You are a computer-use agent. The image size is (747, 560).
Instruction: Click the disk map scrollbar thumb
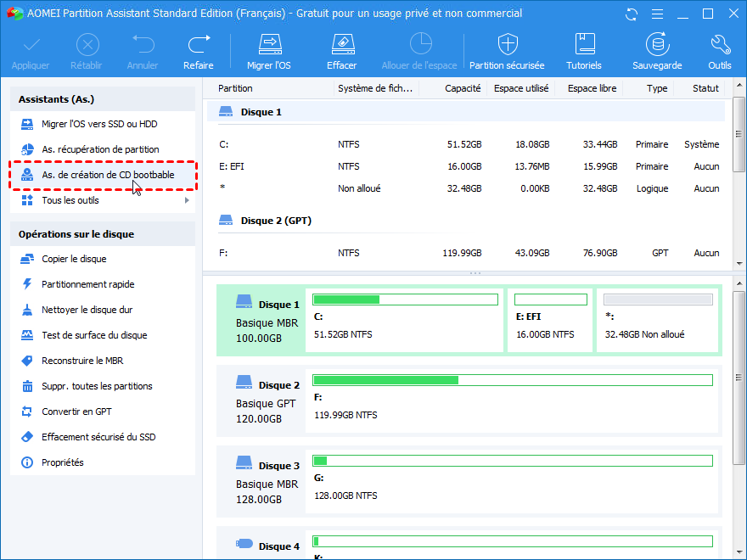click(x=739, y=378)
